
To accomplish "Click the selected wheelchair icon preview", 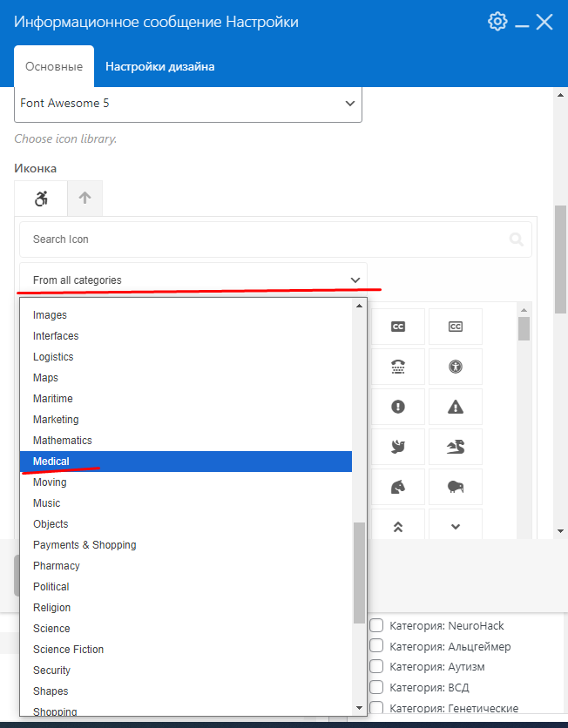I will (x=41, y=199).
